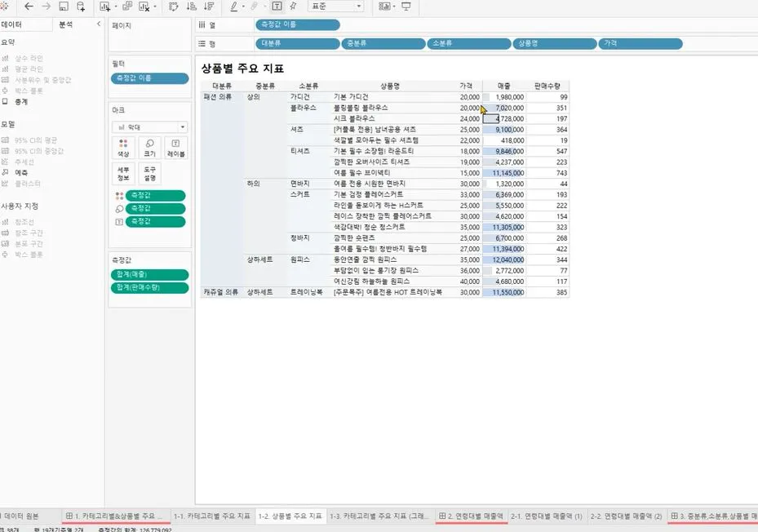Screen dimensions: 758x532
Task: Click the 상품명 pill on Rows shelf
Action: (x=555, y=43)
